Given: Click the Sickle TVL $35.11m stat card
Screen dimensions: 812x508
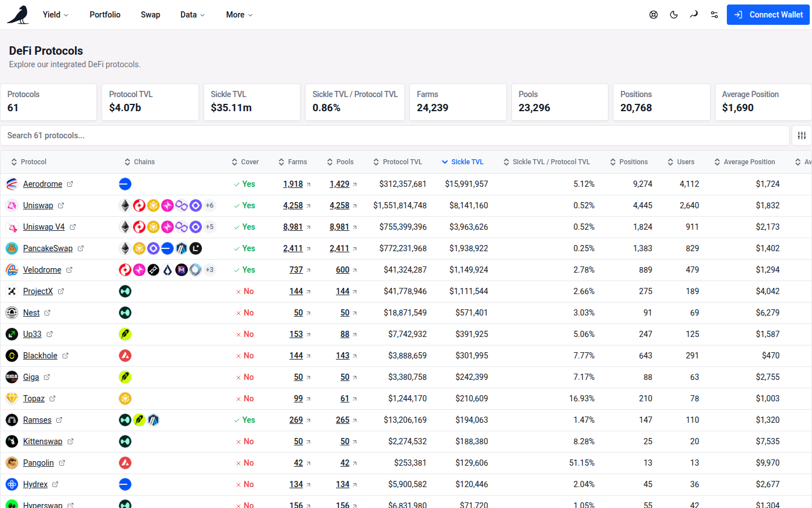Looking at the screenshot, I should [252, 102].
